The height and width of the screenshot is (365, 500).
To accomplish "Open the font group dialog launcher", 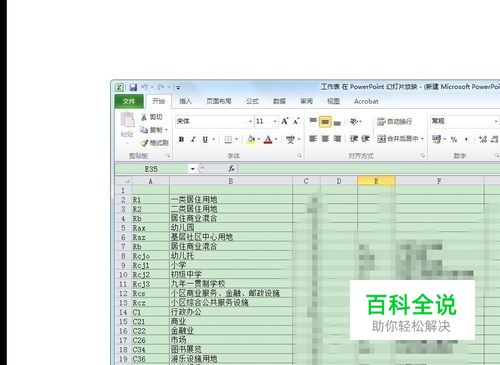I will pyautogui.click(x=299, y=156).
